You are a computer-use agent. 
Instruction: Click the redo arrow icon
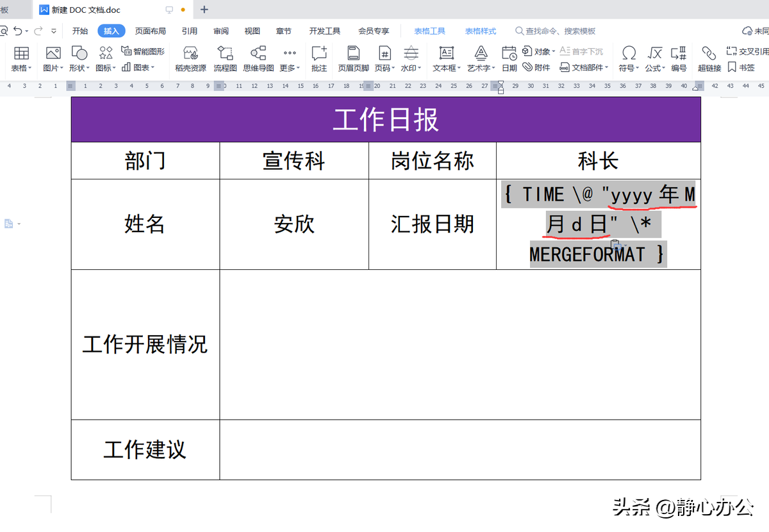click(x=38, y=31)
